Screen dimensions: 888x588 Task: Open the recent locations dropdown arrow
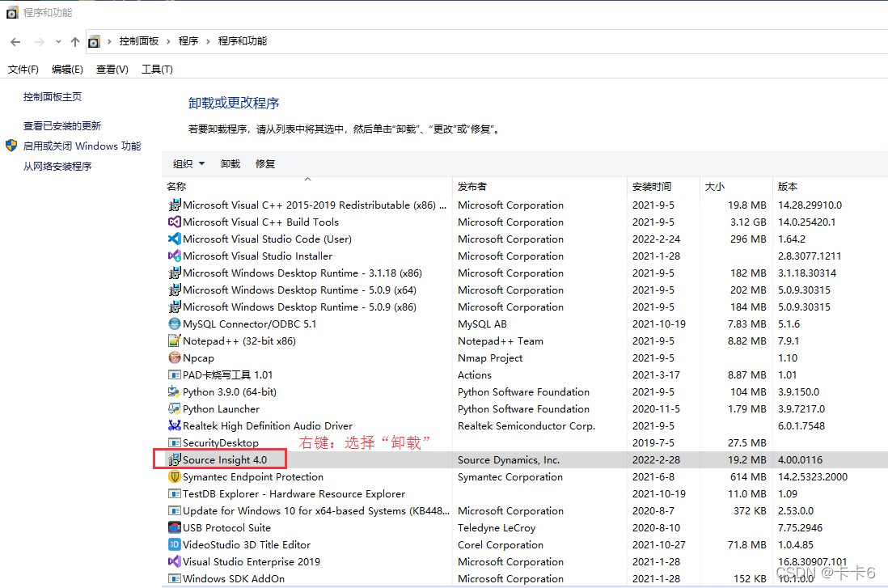click(58, 41)
